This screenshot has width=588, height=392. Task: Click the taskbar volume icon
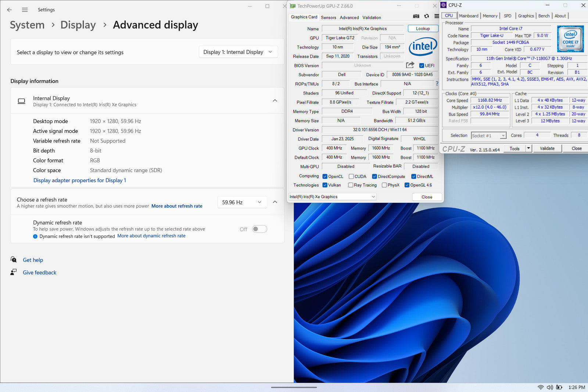[550, 387]
